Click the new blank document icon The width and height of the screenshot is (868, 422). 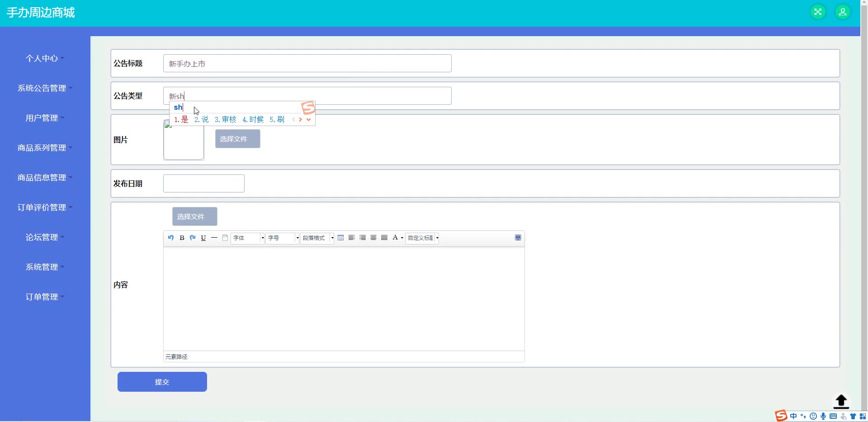point(225,238)
